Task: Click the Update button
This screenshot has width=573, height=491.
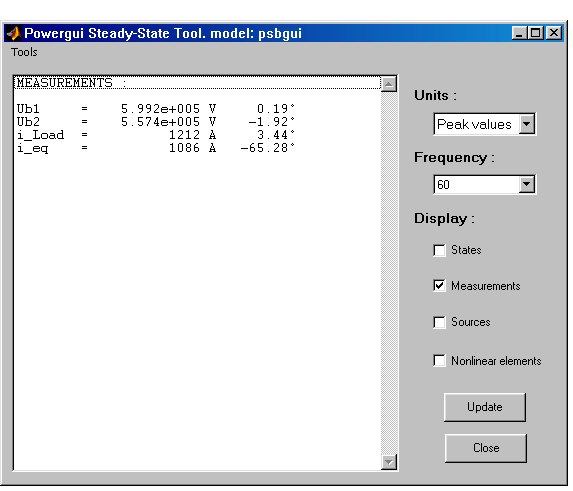Action: 485,407
